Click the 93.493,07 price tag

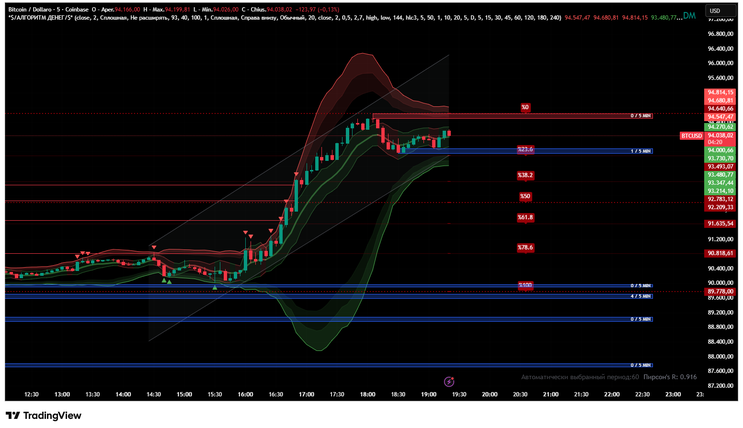[720, 166]
